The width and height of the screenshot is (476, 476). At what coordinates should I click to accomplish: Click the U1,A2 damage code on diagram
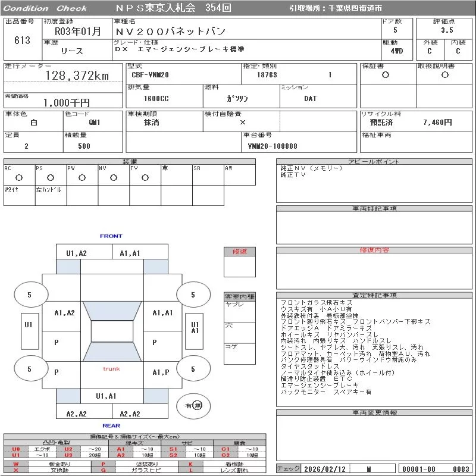pyautogui.click(x=77, y=253)
